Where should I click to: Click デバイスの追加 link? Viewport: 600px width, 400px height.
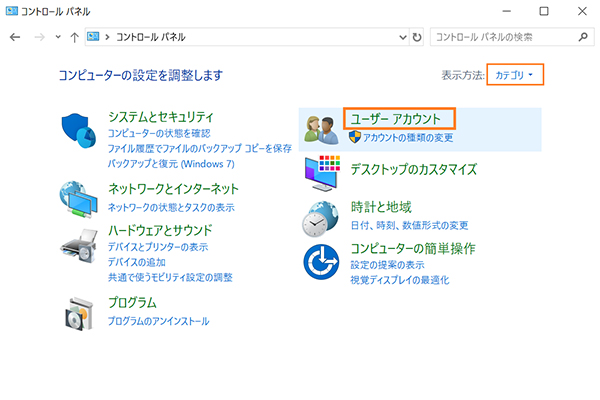[x=136, y=262]
